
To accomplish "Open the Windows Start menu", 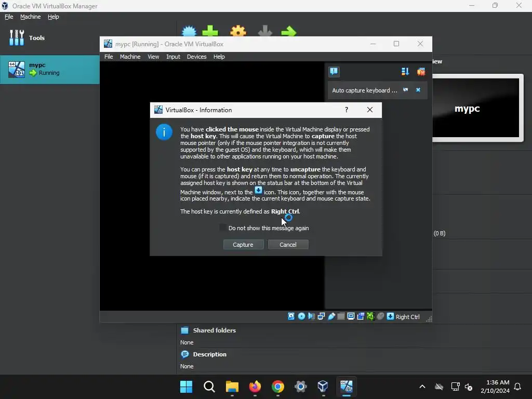I will click(x=186, y=387).
